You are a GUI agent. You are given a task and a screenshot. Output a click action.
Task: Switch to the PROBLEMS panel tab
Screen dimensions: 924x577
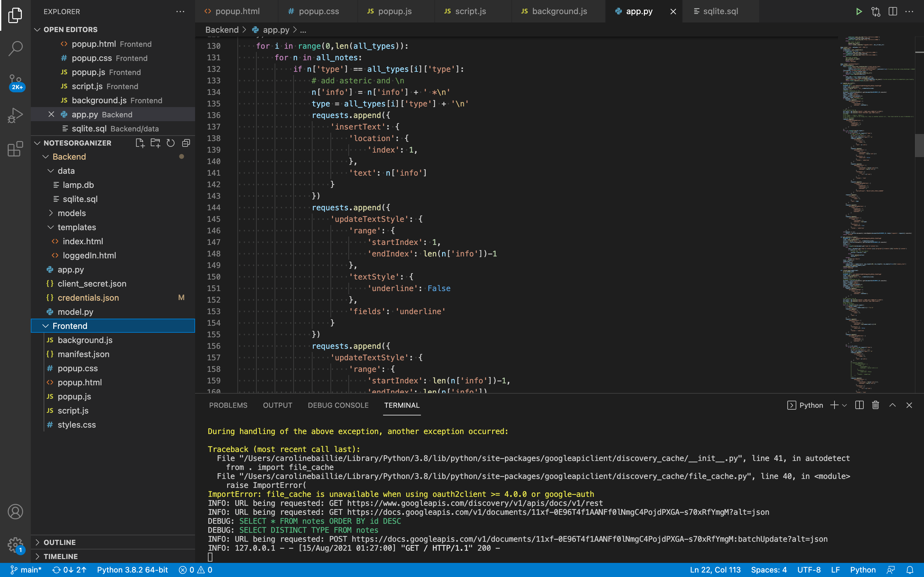228,405
